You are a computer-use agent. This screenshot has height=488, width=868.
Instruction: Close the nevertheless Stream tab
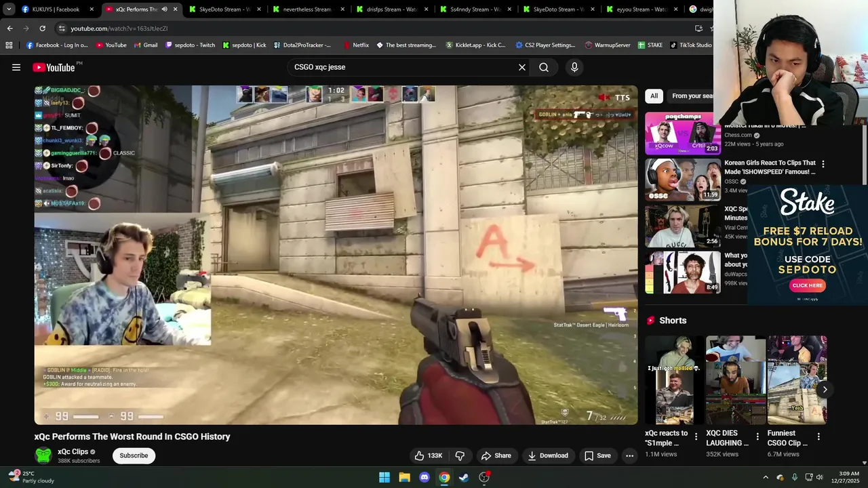(342, 9)
